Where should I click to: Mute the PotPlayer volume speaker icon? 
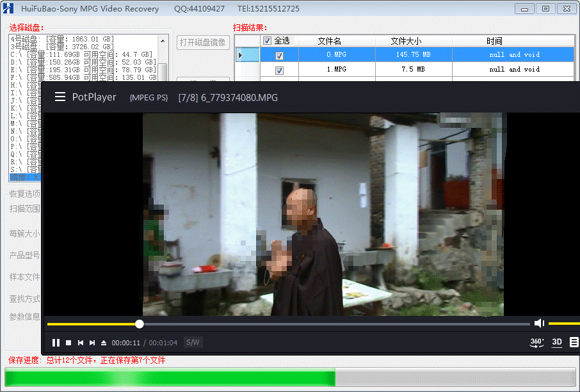(x=539, y=324)
